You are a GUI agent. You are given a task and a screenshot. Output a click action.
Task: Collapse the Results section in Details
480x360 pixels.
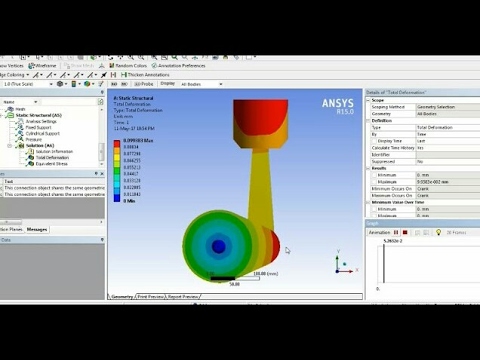(x=369, y=168)
